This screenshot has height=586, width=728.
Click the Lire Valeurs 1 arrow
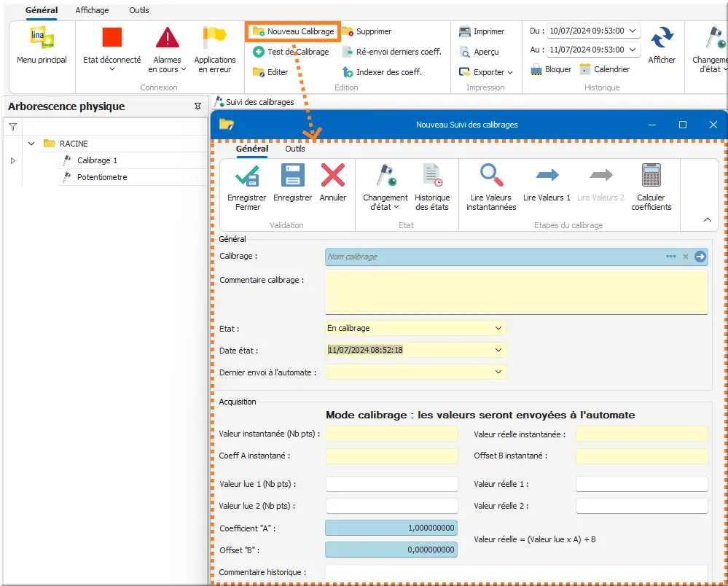coord(547,175)
